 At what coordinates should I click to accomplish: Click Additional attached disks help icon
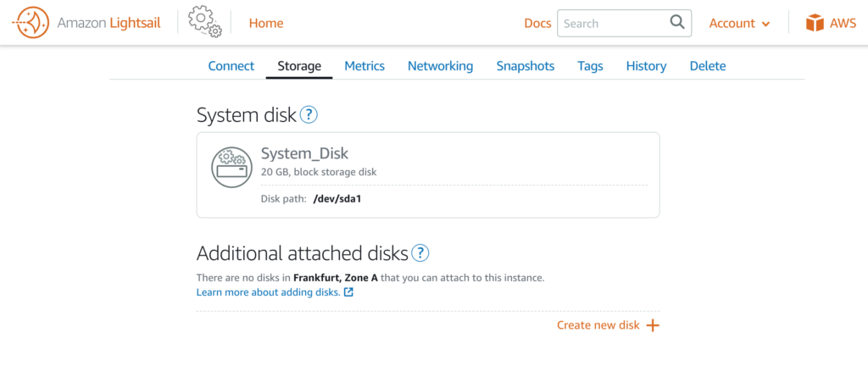(420, 253)
